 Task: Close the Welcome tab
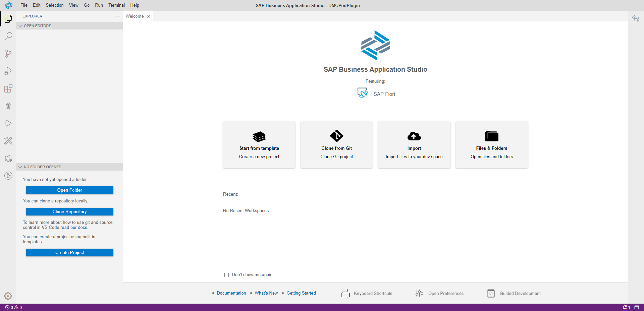(x=149, y=16)
